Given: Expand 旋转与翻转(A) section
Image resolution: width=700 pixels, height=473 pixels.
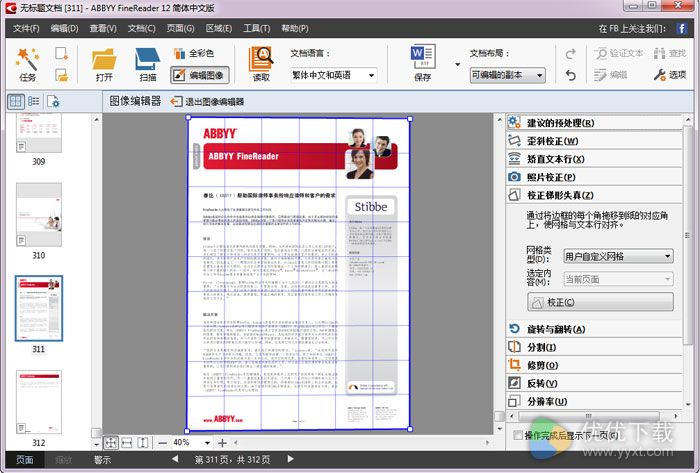Looking at the screenshot, I should click(x=594, y=329).
